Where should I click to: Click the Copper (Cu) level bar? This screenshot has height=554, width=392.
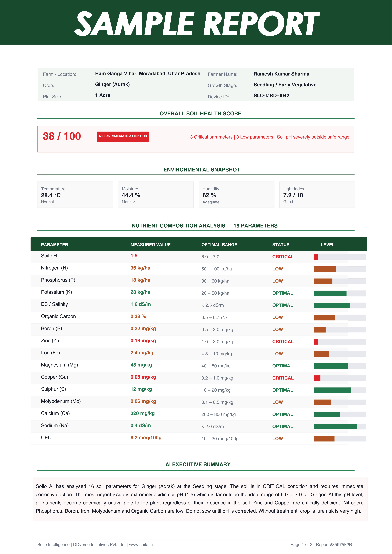click(340, 378)
